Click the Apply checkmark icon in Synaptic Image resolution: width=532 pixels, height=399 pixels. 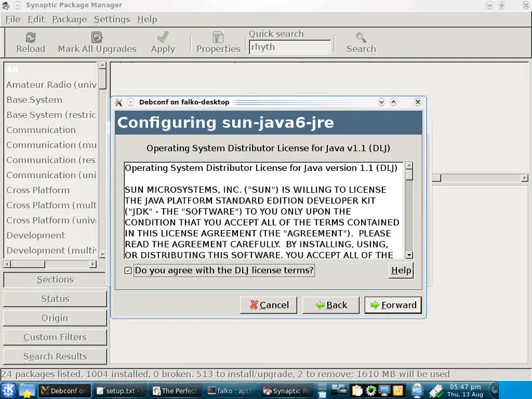click(x=163, y=37)
